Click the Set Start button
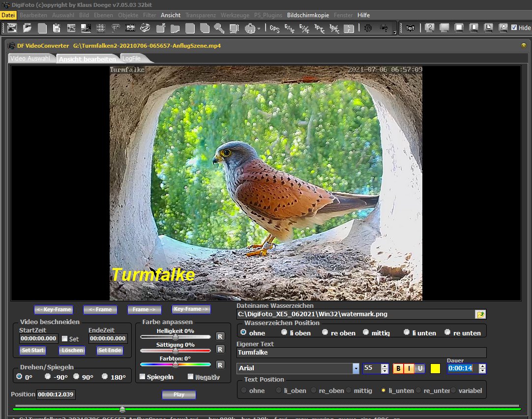Image resolution: width=532 pixels, height=419 pixels. click(32, 351)
